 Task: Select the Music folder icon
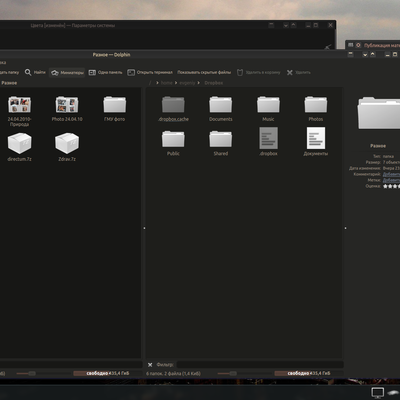coord(268,105)
